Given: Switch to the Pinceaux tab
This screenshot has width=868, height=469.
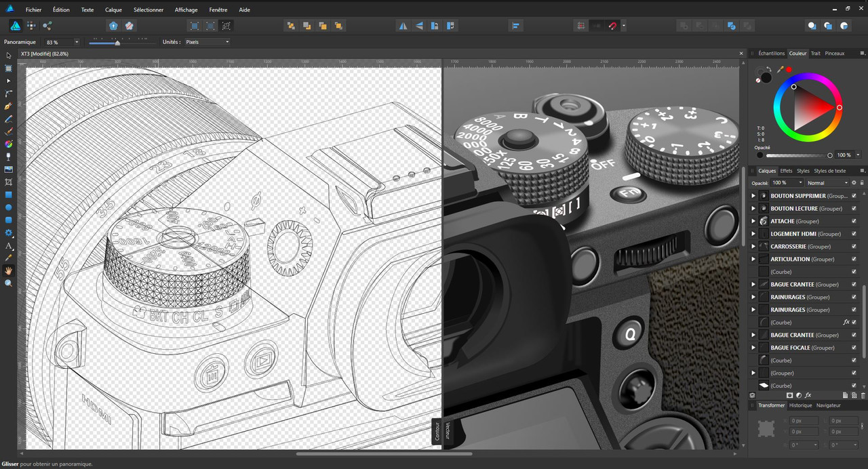Looking at the screenshot, I should 835,53.
